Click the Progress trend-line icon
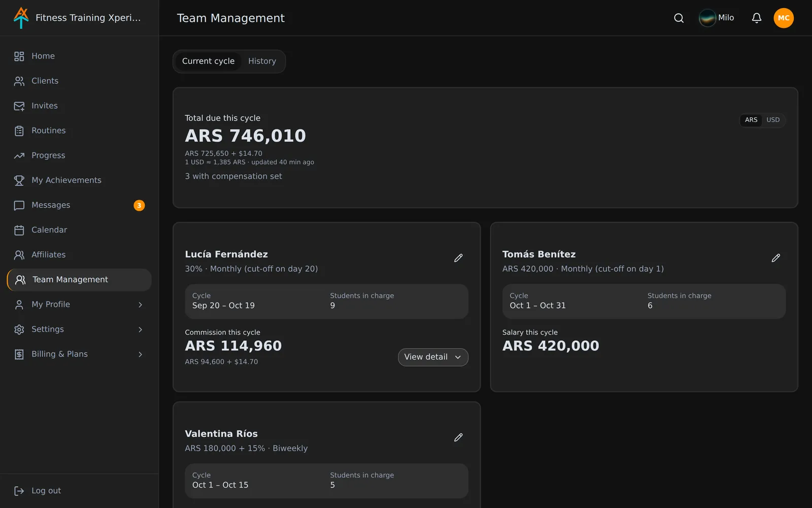Viewport: 812px width, 508px height. [x=19, y=156]
